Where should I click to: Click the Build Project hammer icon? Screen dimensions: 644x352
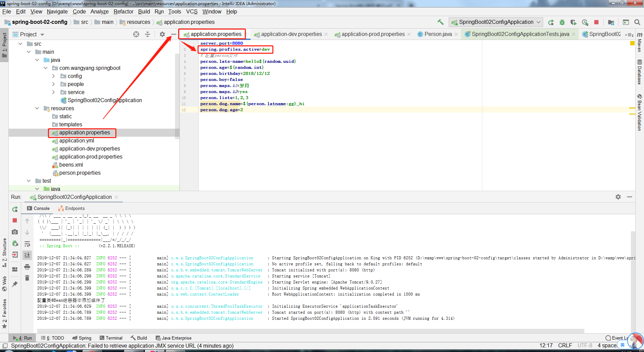[440, 22]
